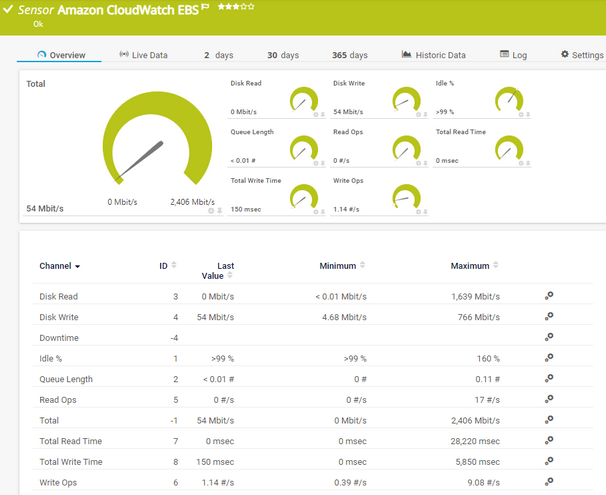Sort table by Maximum column
The width and height of the screenshot is (606, 495).
coord(474,266)
